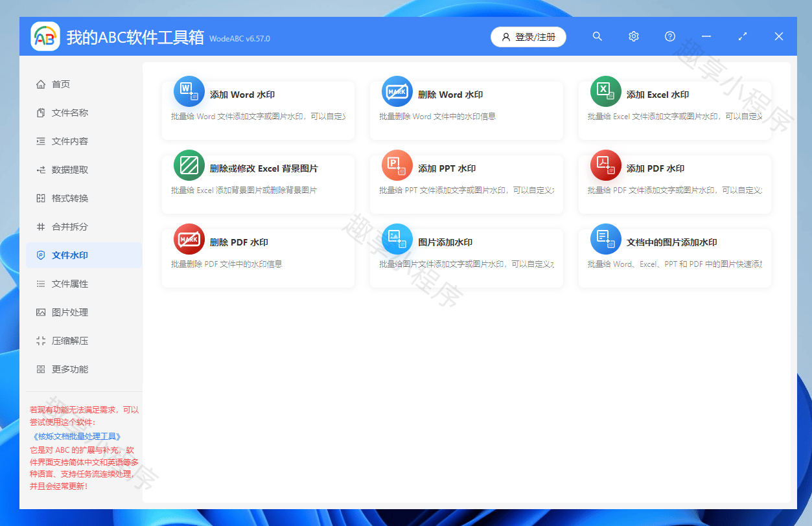
Task: Open search with the magnifier icon
Action: pos(597,36)
